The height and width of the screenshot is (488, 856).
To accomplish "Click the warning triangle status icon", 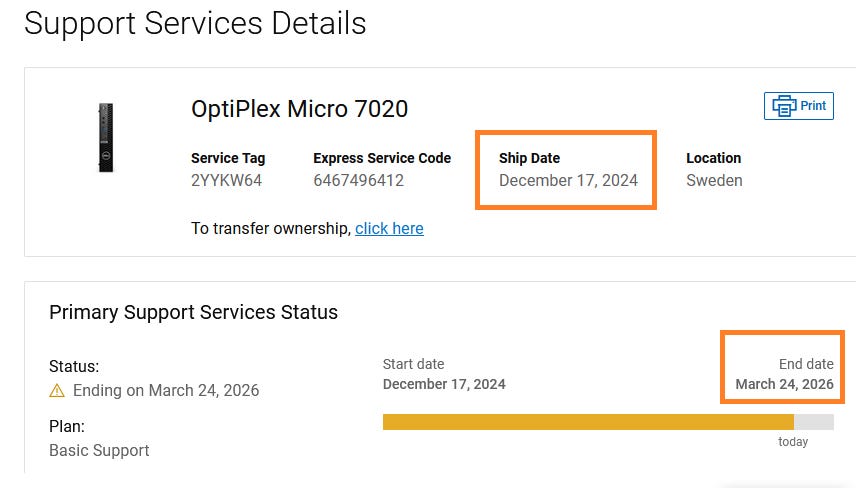I will point(57,391).
